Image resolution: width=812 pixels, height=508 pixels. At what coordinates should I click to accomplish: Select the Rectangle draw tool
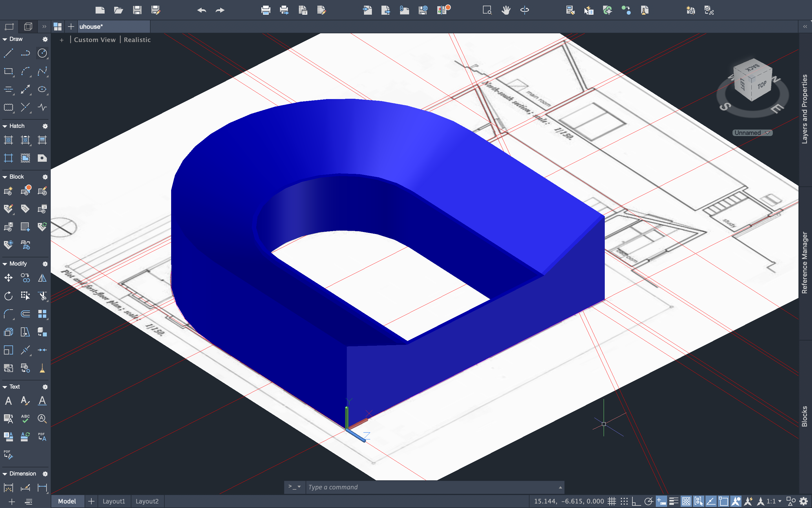(8, 71)
